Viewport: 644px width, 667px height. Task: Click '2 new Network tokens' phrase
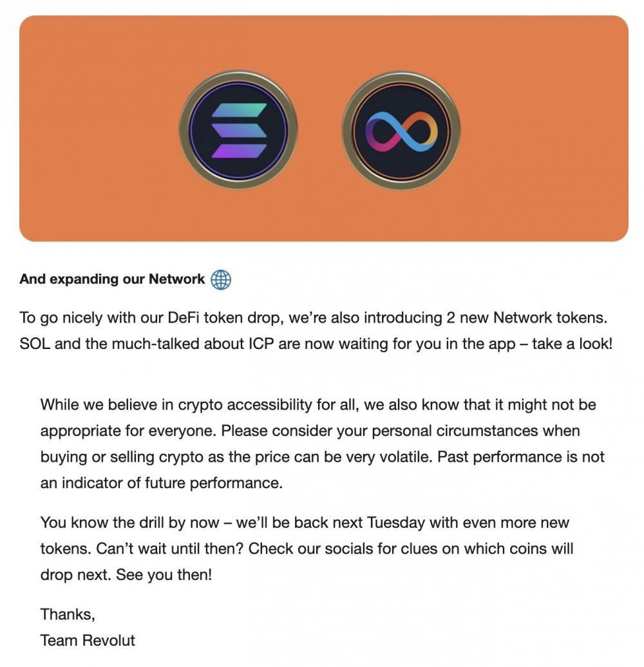click(x=527, y=318)
